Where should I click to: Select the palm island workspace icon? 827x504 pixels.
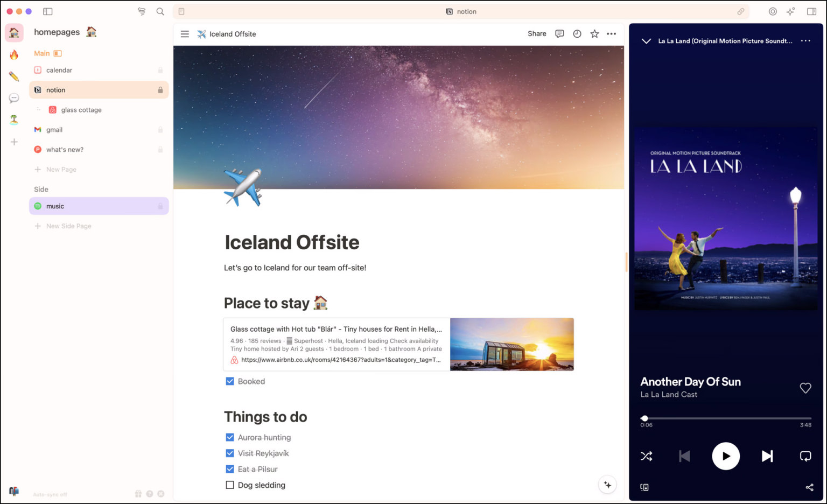14,120
